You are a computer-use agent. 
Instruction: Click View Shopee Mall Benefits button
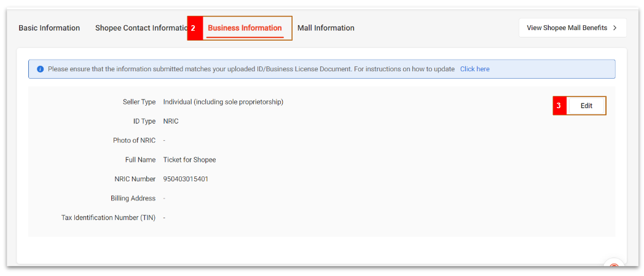(x=567, y=28)
